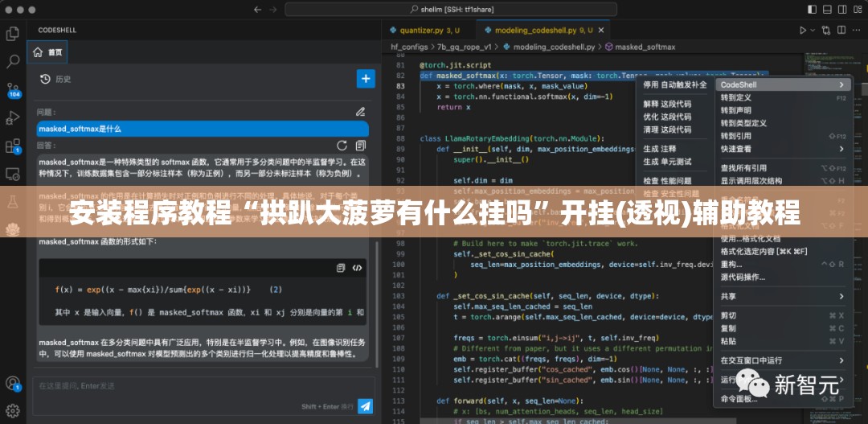Expand the 快速查看 submenu
This screenshot has width=868, height=424.
[783, 149]
